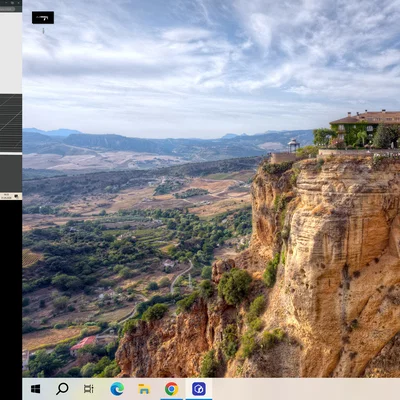Viewport: 400px width, 400px height.
Task: Switch to Google Chrome in taskbar
Action: coord(171,389)
